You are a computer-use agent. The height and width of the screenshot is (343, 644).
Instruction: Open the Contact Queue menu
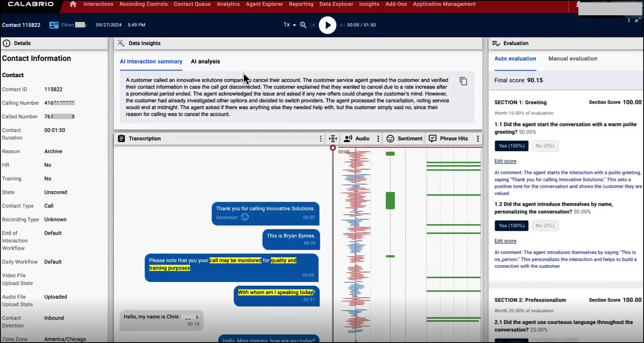[x=192, y=4]
